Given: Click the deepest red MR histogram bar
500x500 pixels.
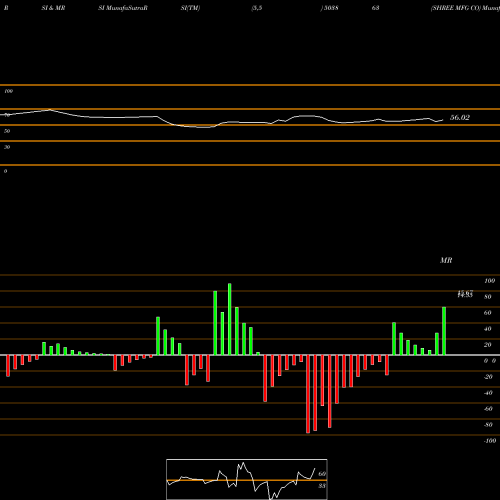Looking at the screenshot, I should (x=308, y=394).
